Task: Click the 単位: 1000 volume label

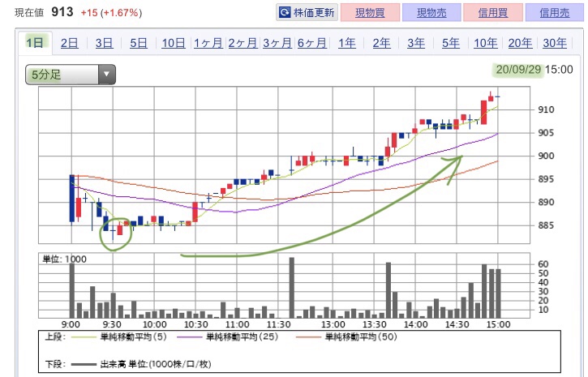Action: tap(64, 259)
